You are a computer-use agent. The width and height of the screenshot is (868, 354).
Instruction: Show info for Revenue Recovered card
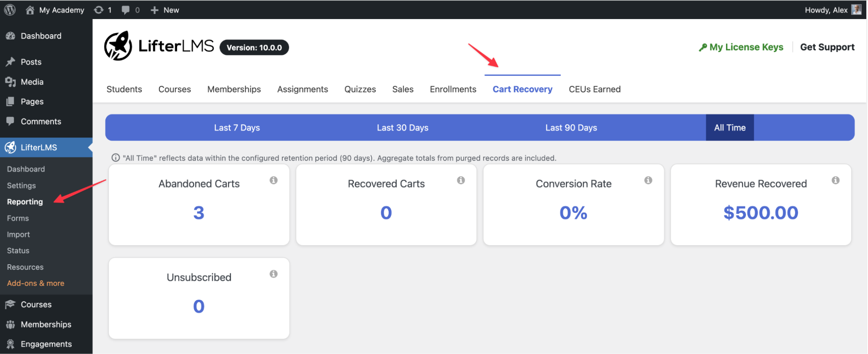836,180
